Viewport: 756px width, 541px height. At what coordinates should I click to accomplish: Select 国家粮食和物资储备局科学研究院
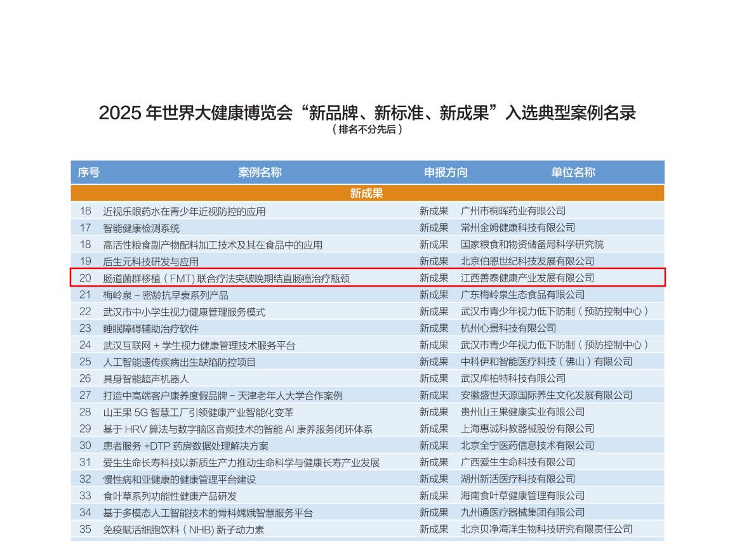point(532,244)
